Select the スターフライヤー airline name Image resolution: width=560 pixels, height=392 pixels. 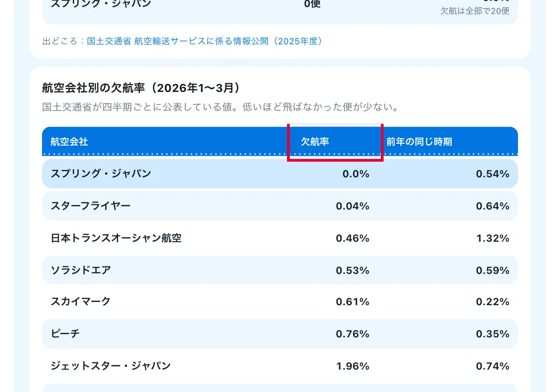click(91, 206)
